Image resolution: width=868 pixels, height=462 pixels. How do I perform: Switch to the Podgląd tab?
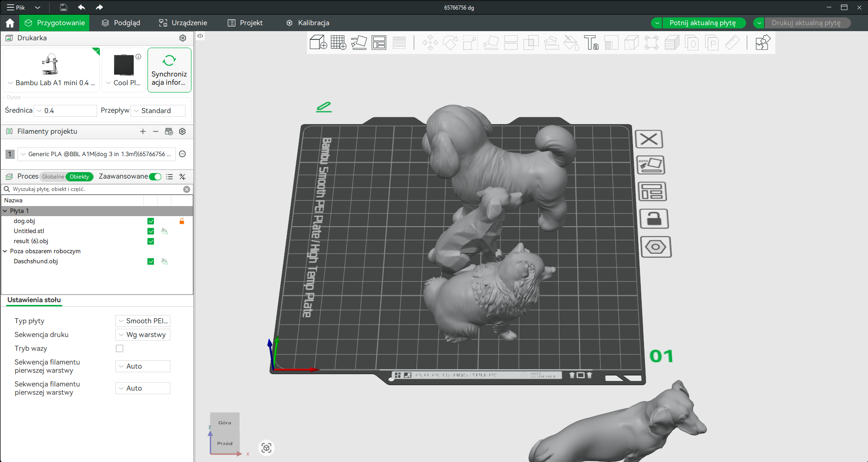[121, 23]
